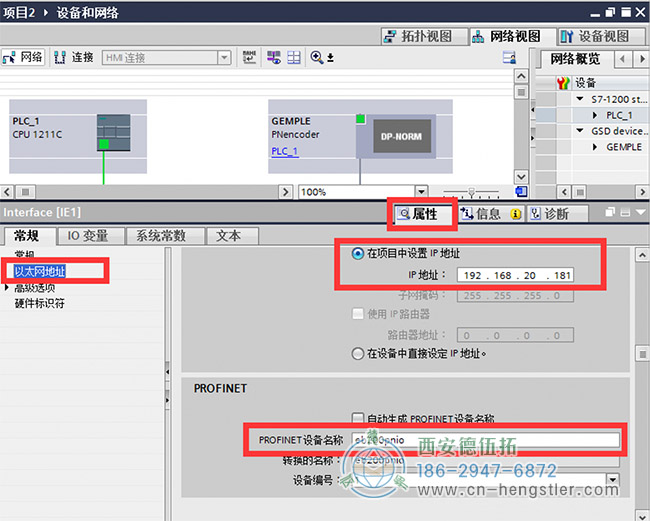Click the zoom slider handle
Viewport: 650px width, 521px height.
point(471,192)
